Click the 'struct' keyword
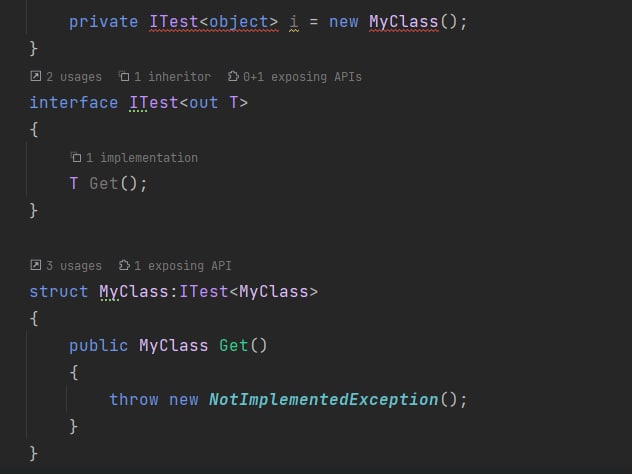 coord(59,291)
